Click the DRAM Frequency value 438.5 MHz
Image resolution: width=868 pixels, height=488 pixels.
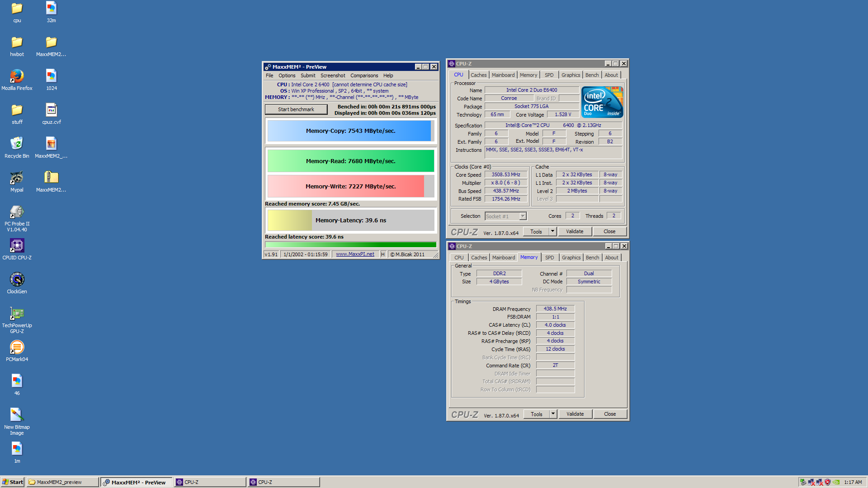(x=555, y=309)
